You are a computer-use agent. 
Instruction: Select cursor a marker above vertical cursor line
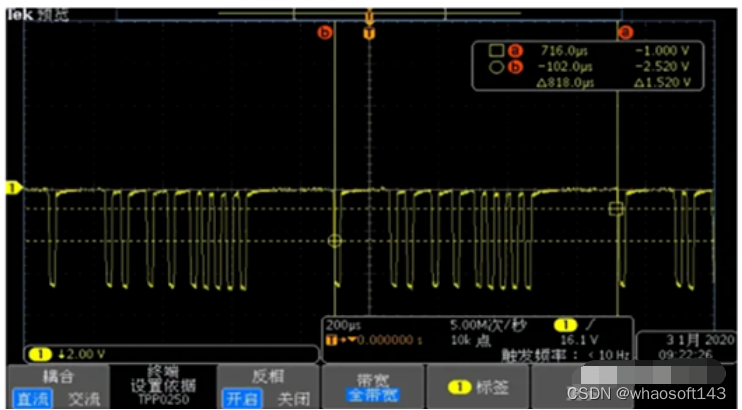pyautogui.click(x=625, y=32)
